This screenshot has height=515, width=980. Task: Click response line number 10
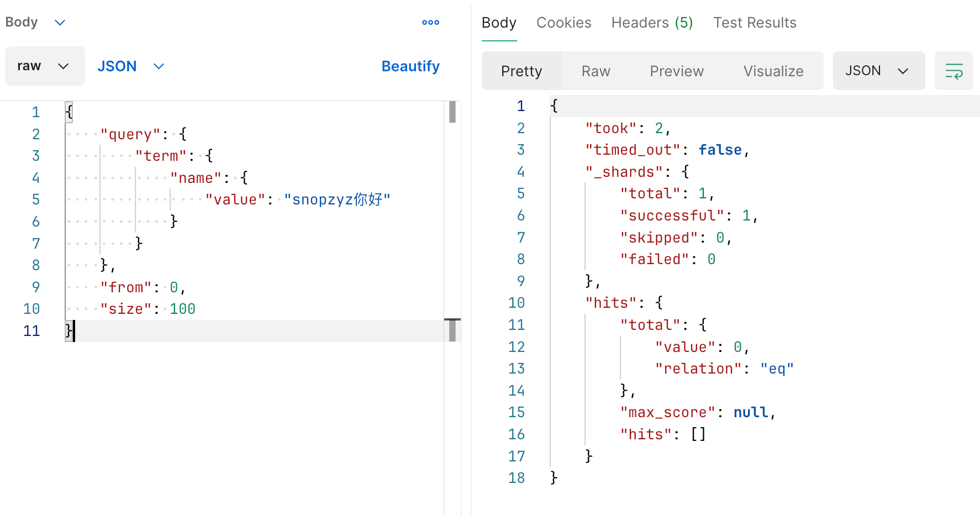517,303
